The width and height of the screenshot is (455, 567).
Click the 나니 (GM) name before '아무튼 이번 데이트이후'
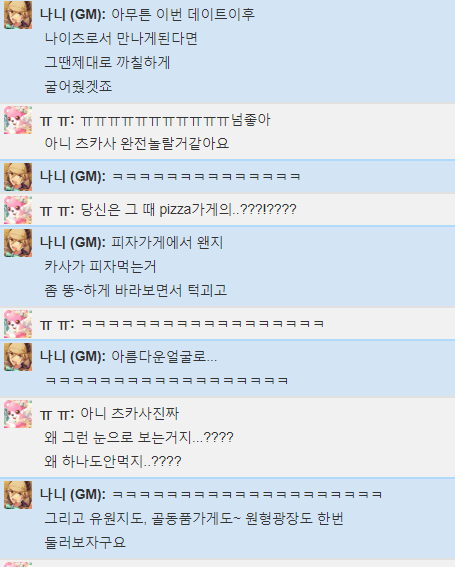(73, 15)
